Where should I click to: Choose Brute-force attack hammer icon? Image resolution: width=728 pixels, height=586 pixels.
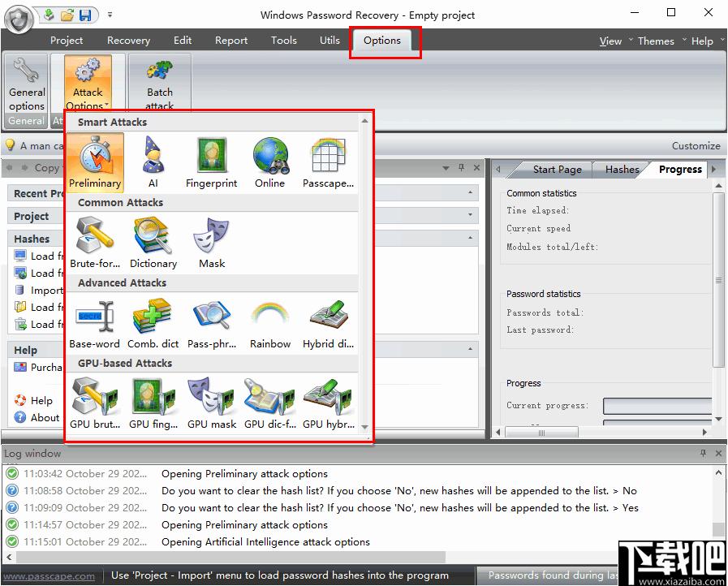95,243
